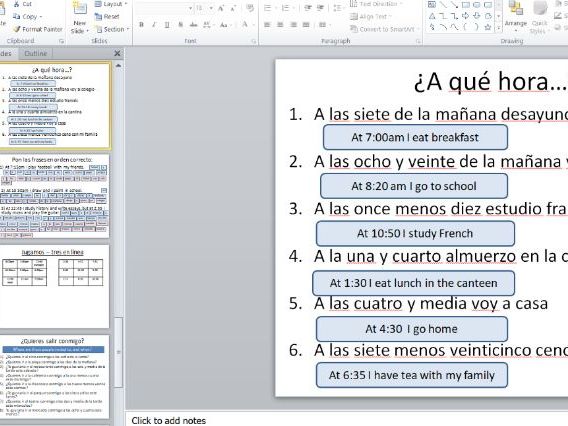The image size is (568, 426).
Task: Toggle Align Text Left
Action: coord(267,25)
